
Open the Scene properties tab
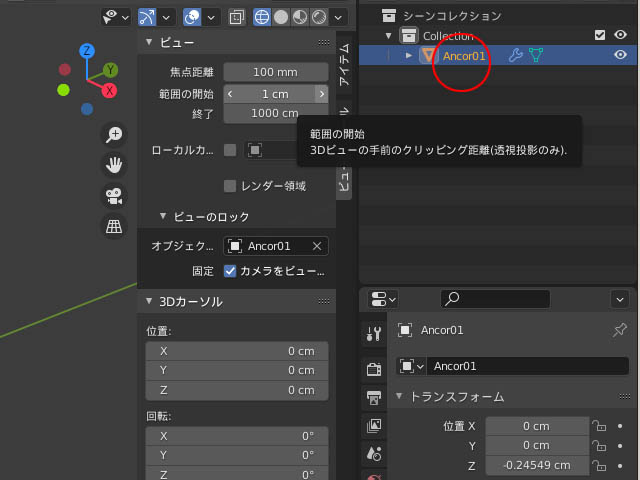[x=374, y=454]
